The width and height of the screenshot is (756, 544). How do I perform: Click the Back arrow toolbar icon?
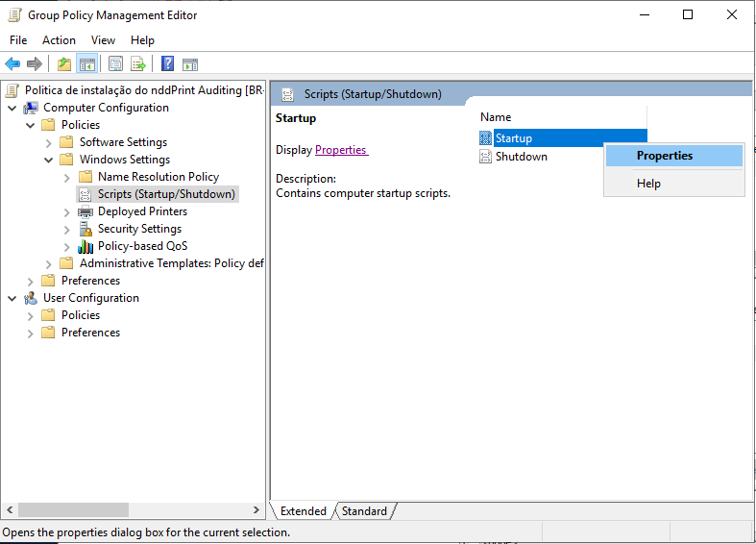pos(12,64)
